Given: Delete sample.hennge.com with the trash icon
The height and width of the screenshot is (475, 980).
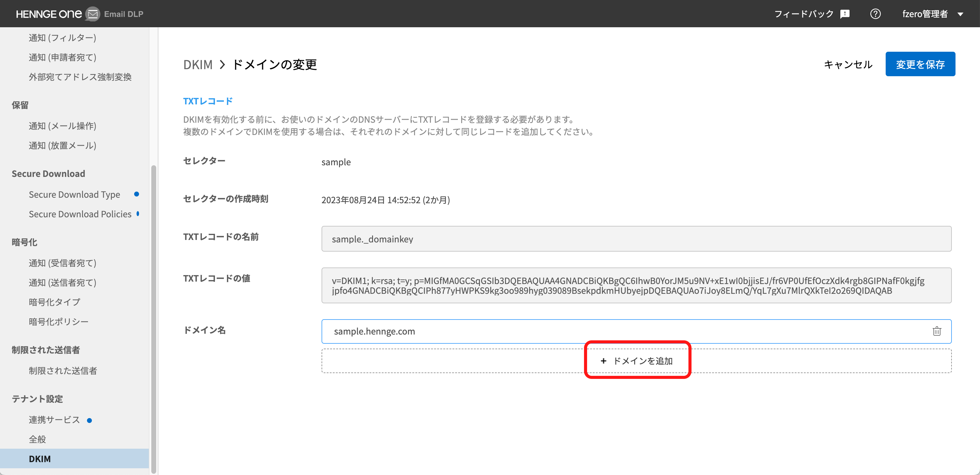Looking at the screenshot, I should coord(937,331).
